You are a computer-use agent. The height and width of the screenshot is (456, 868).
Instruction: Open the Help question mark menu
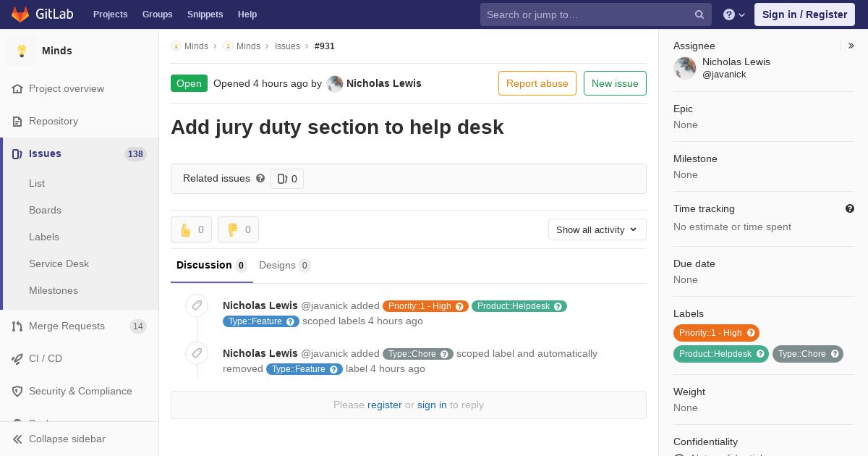pyautogui.click(x=734, y=14)
